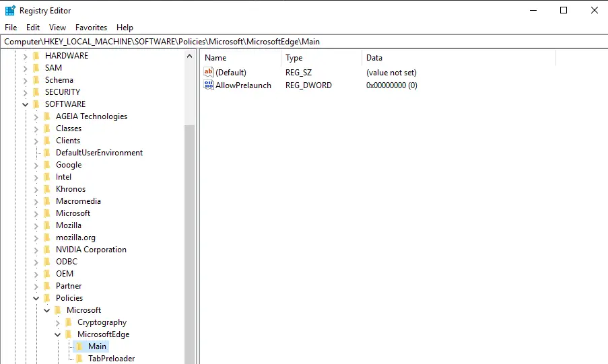Click the AGEIA Technologies folder icon
Screen dimensions: 608x364
pos(47,116)
